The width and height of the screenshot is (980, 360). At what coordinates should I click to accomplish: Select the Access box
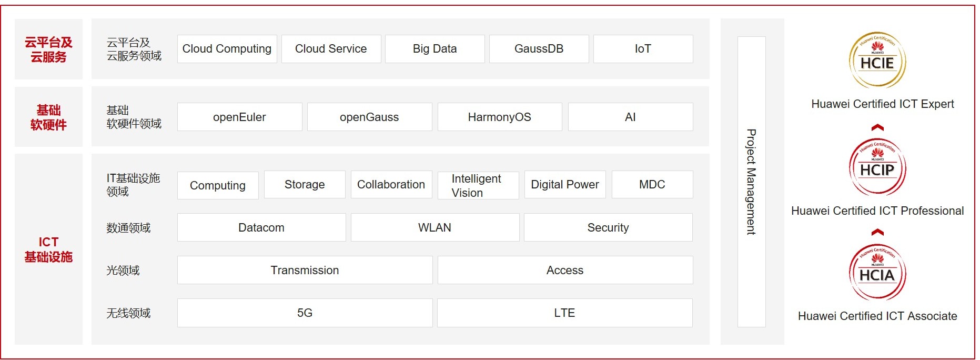tap(565, 270)
